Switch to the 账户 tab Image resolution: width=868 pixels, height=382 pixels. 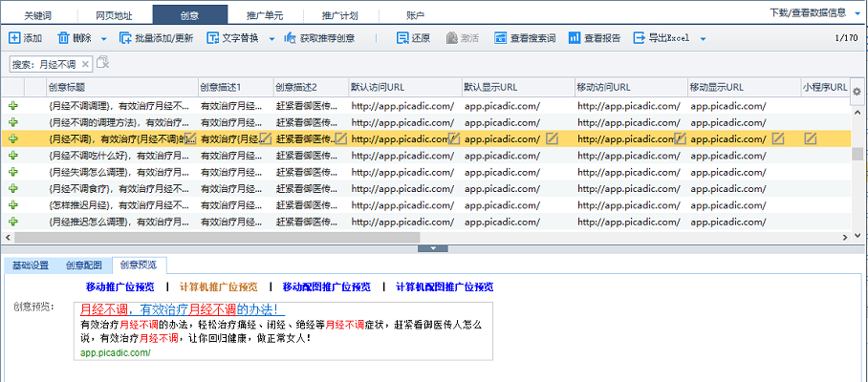coord(416,15)
